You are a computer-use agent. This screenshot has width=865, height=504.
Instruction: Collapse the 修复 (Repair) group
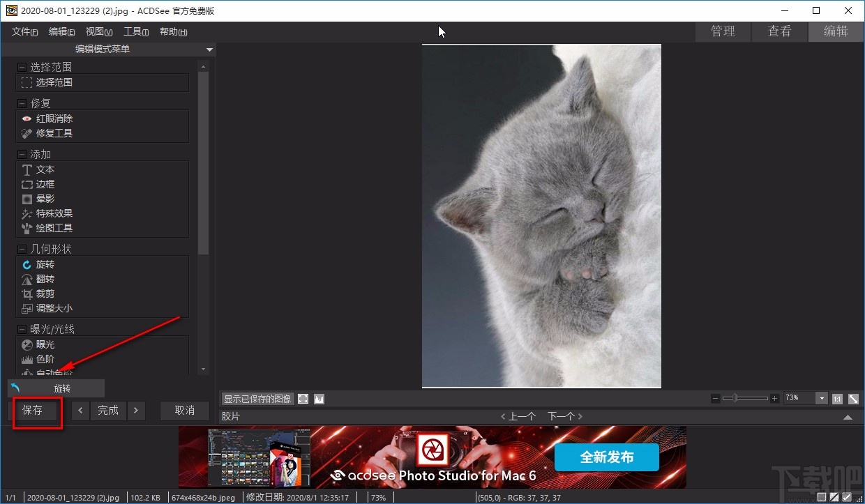pos(22,103)
